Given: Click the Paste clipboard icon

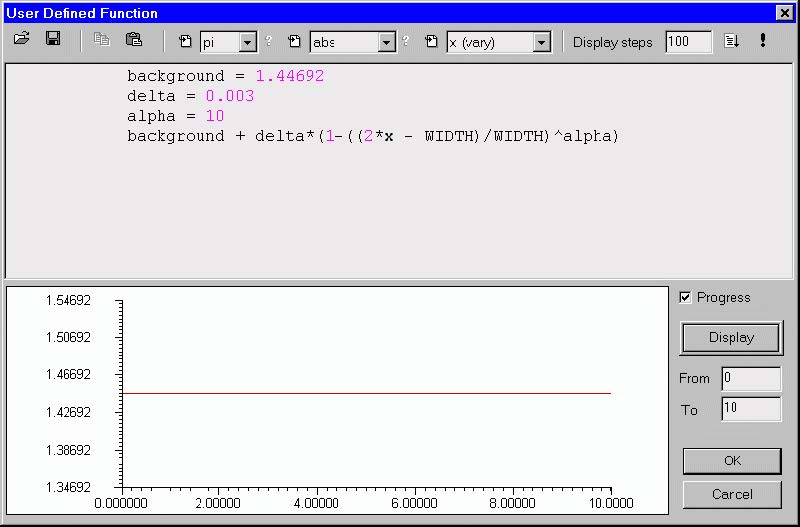Looking at the screenshot, I should [x=134, y=40].
